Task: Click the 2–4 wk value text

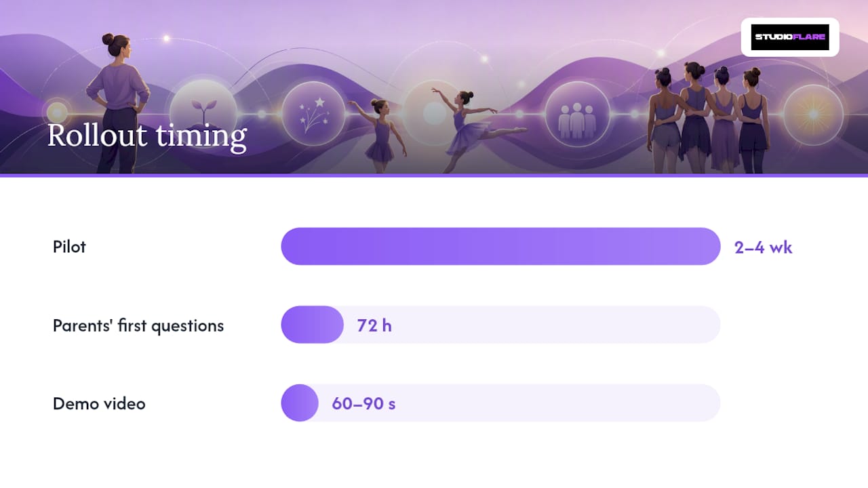Action: 764,247
